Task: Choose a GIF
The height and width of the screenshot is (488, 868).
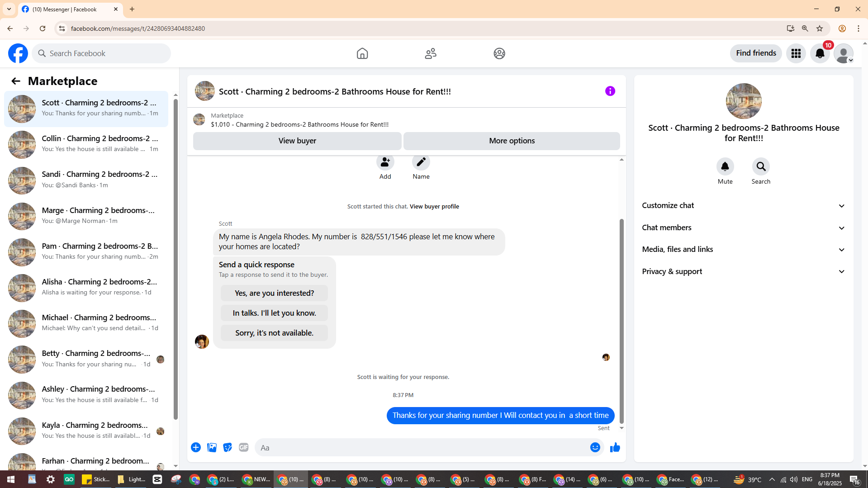Action: (x=244, y=447)
